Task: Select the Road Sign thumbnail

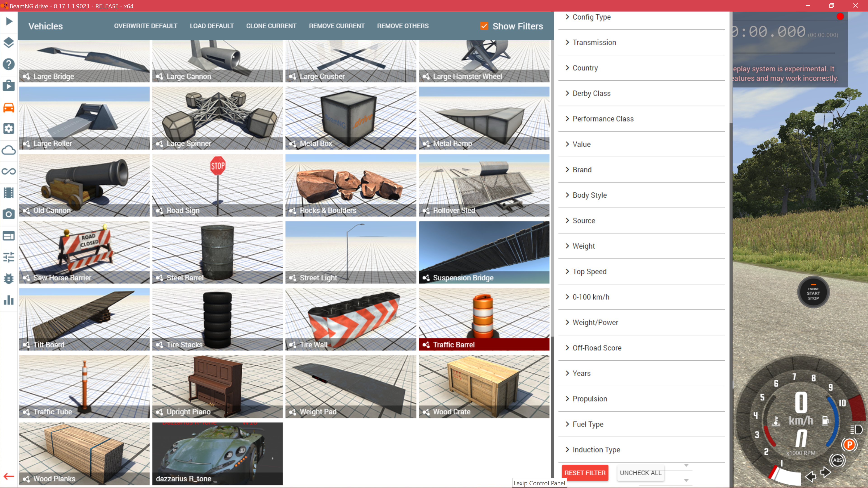Action: [x=217, y=185]
